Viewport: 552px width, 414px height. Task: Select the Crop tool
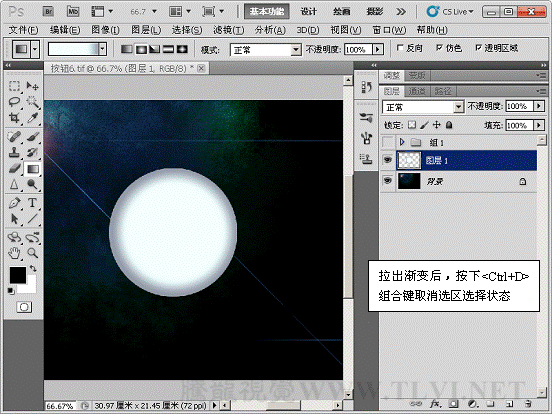click(14, 118)
